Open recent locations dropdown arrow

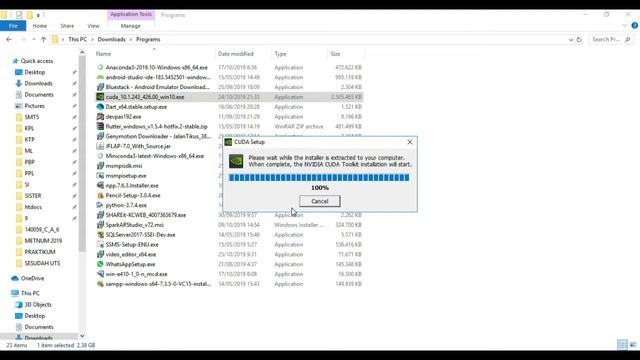click(33, 40)
